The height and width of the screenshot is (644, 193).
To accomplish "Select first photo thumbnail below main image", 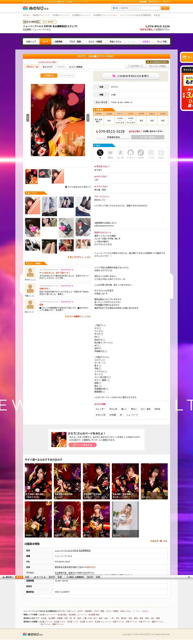I will point(31,176).
